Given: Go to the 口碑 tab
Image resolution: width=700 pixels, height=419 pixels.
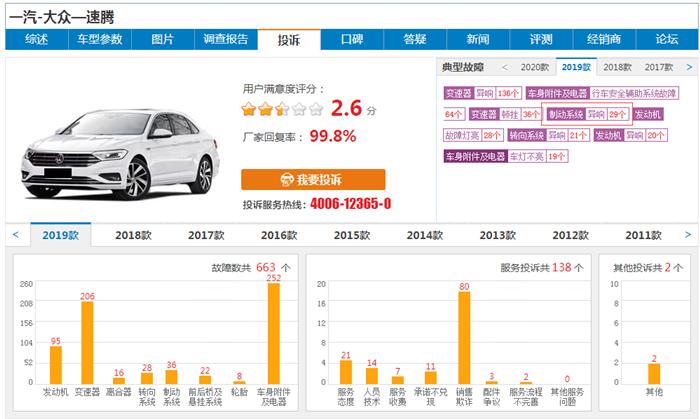Looking at the screenshot, I should click(x=352, y=39).
